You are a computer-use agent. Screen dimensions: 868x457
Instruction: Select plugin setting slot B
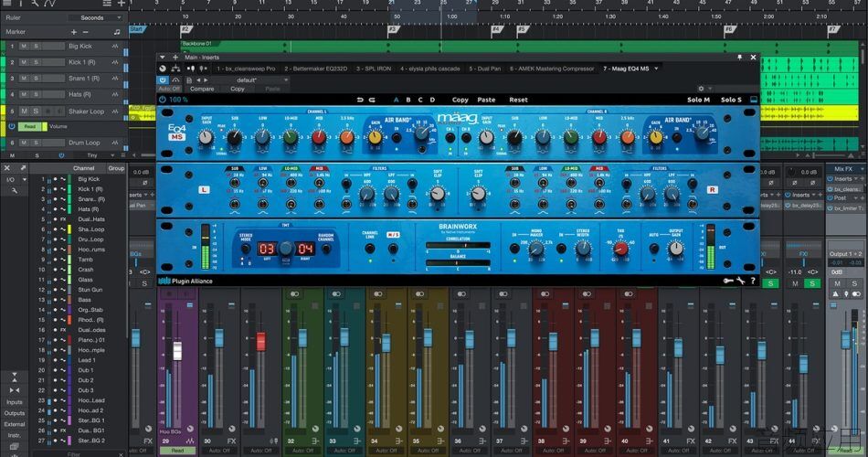point(408,100)
